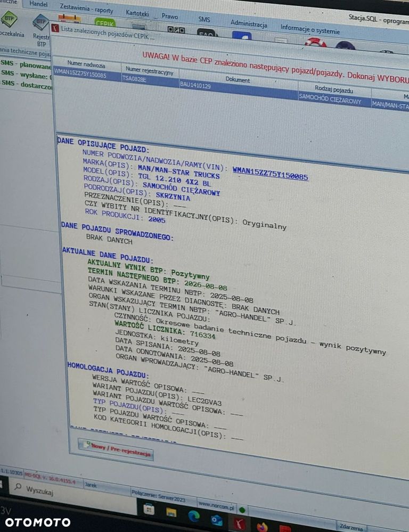
Task: Click the green CEPiK toolbar icon
Action: pos(105,23)
